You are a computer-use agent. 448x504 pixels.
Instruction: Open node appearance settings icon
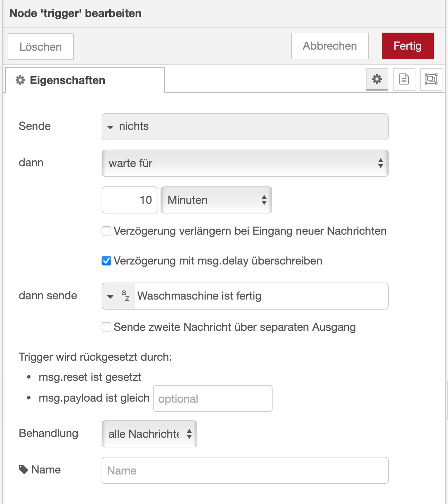431,79
